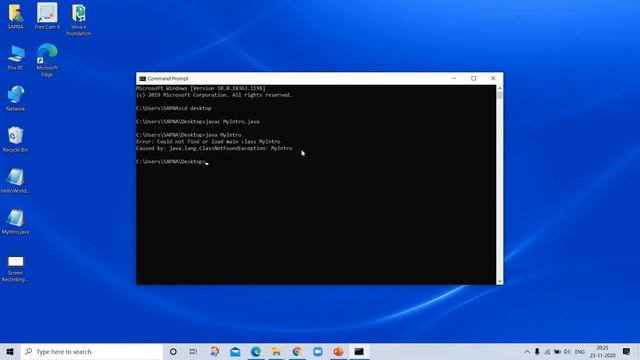
Task: Click the 'Caused by: java.lang.ClassNotFoundException' line
Action: (214, 148)
